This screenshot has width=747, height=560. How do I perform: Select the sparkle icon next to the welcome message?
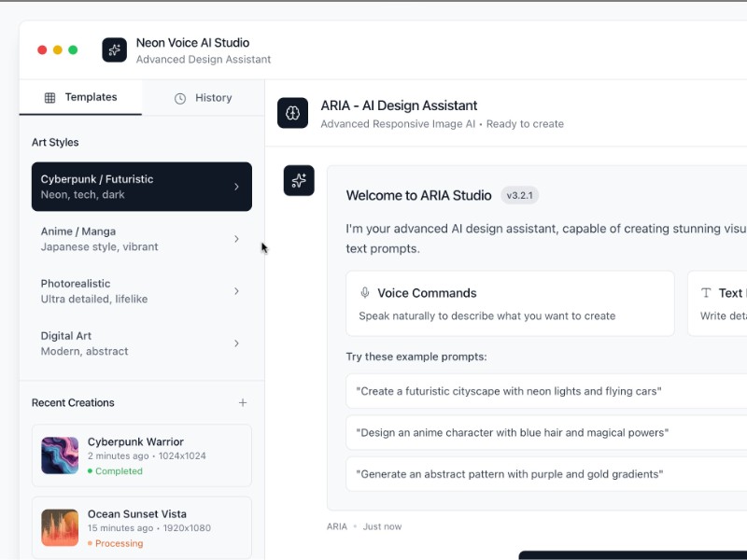pyautogui.click(x=299, y=181)
